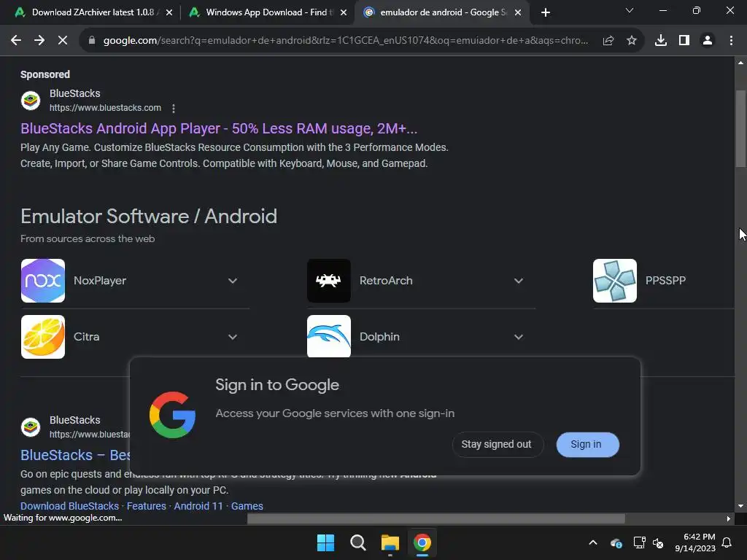
Task: Click the scroll down arrow
Action: click(x=740, y=506)
